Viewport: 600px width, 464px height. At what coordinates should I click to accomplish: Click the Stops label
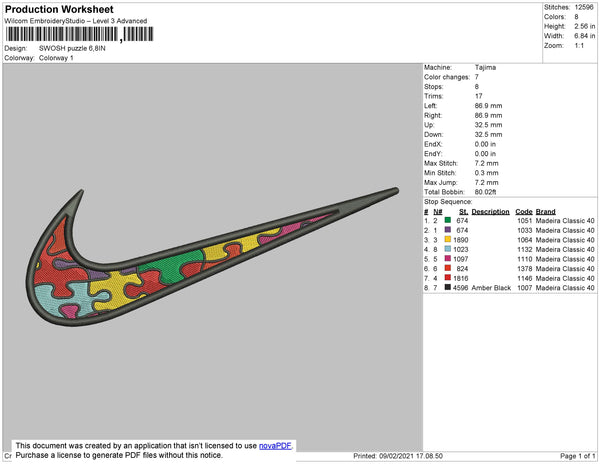click(x=434, y=86)
